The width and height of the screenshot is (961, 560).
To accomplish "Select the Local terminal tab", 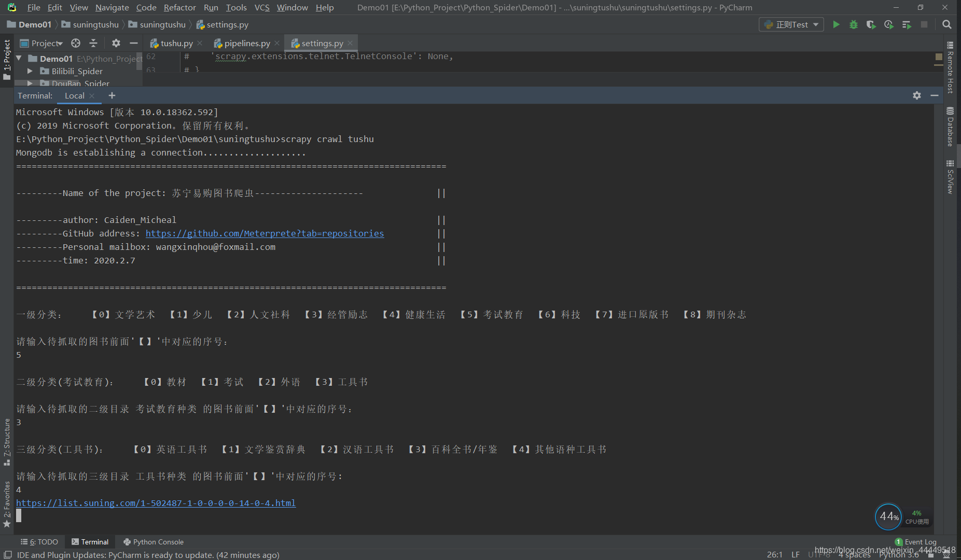I will click(x=74, y=95).
